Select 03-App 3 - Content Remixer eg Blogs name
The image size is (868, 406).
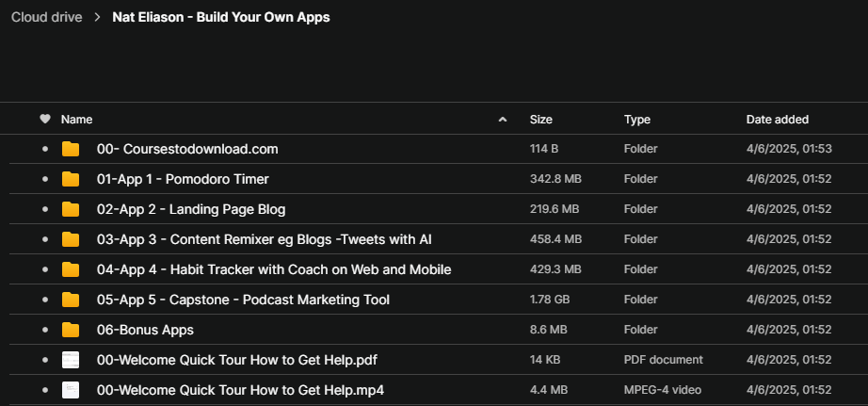pyautogui.click(x=264, y=239)
